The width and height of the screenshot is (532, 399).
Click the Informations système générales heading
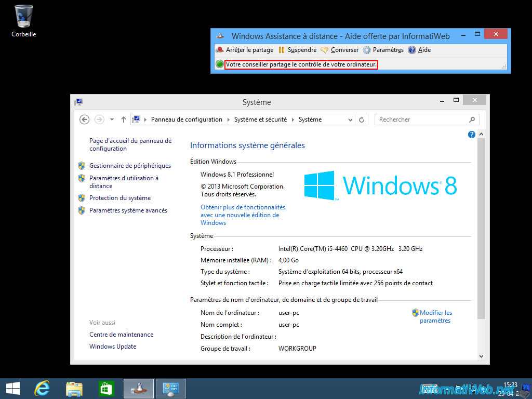tap(247, 145)
